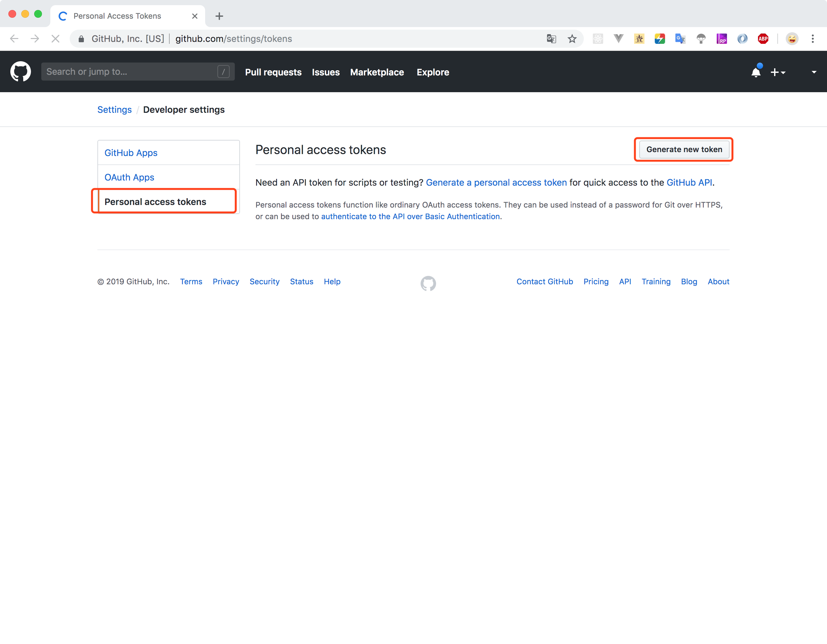Open the Chrome three-dot menu
The height and width of the screenshot is (644, 827).
click(x=812, y=39)
